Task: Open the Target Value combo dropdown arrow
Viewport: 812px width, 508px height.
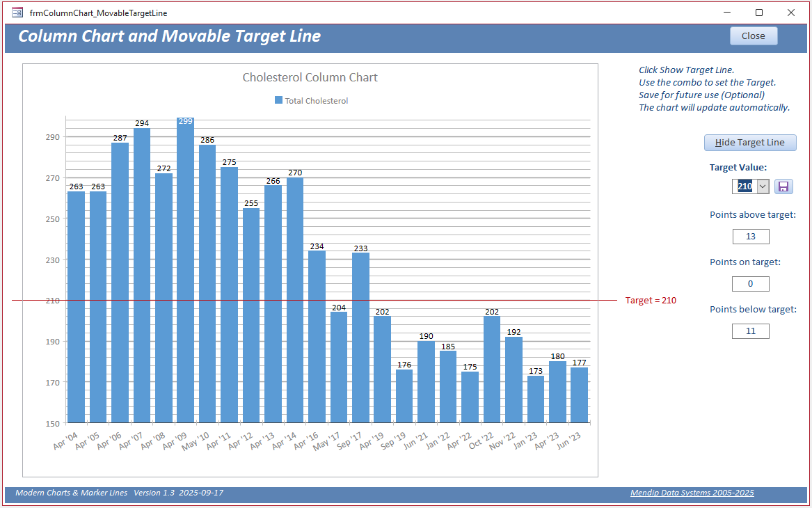Action: click(763, 186)
